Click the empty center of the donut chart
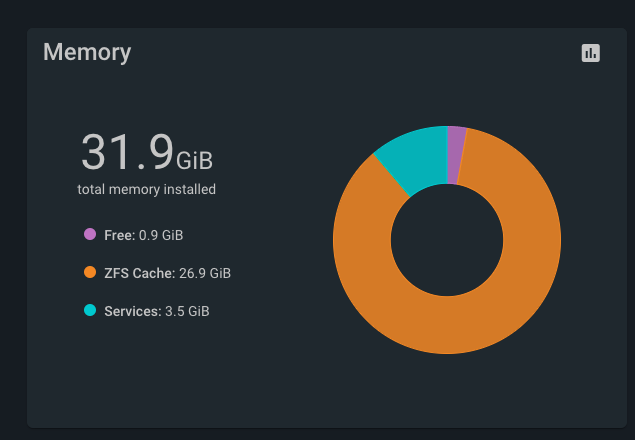Image resolution: width=635 pixels, height=440 pixels. point(447,240)
